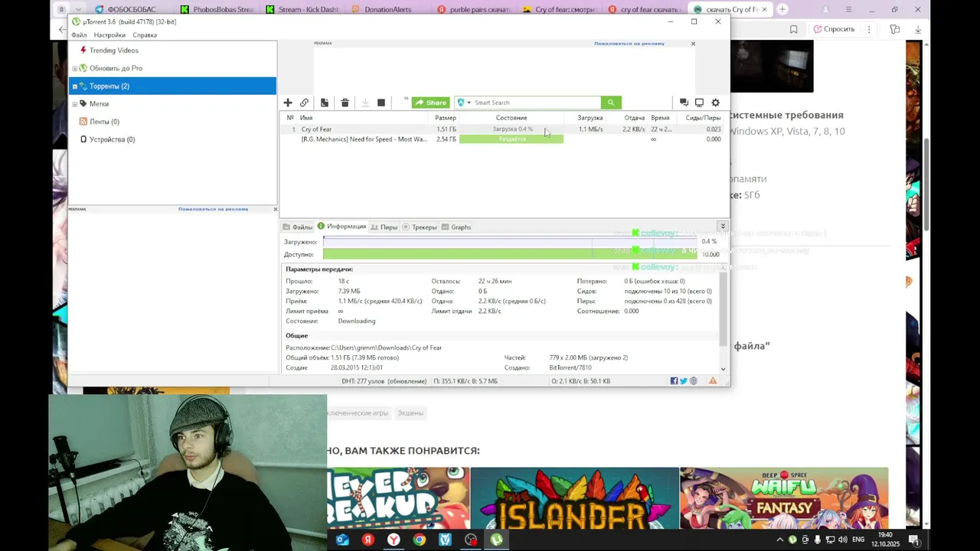Select Ленты (0) in sidebar
Viewport: 980px width, 551px height.
[x=104, y=122]
